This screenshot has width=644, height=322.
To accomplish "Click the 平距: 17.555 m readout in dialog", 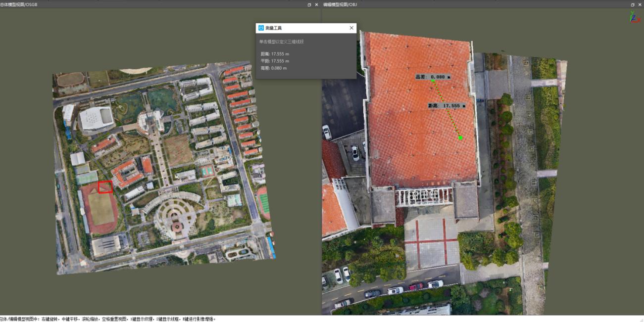I will (x=275, y=61).
